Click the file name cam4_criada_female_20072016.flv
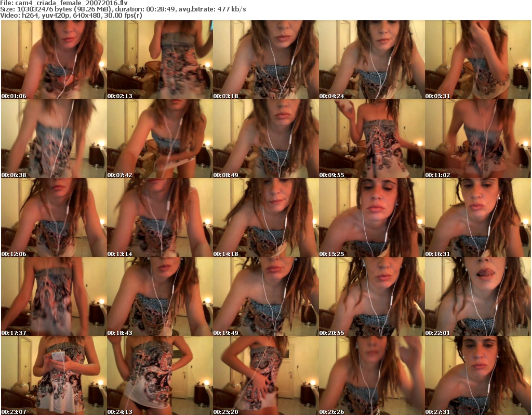The width and height of the screenshot is (532, 415). 71,3
